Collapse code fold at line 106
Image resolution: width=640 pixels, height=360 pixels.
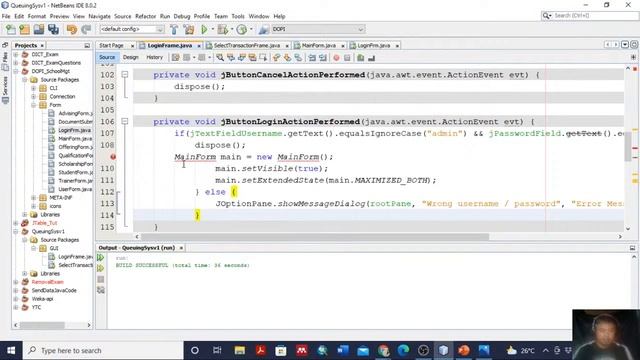[125, 122]
